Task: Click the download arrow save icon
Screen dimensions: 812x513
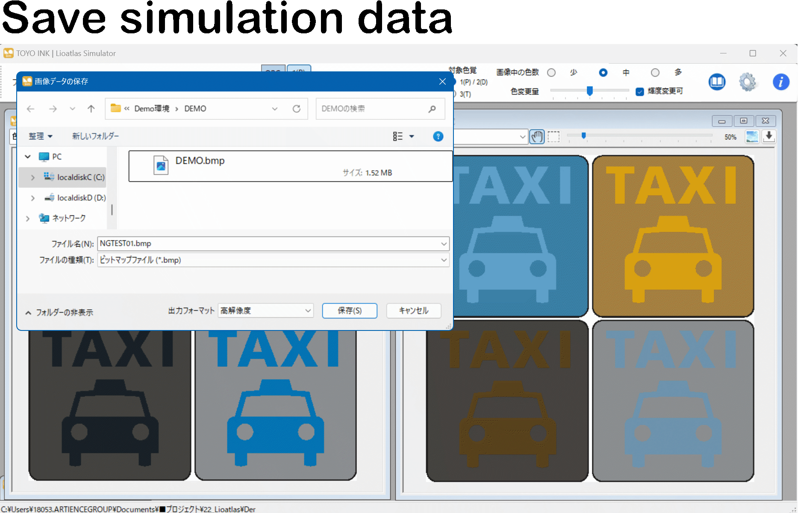Action: coord(769,136)
